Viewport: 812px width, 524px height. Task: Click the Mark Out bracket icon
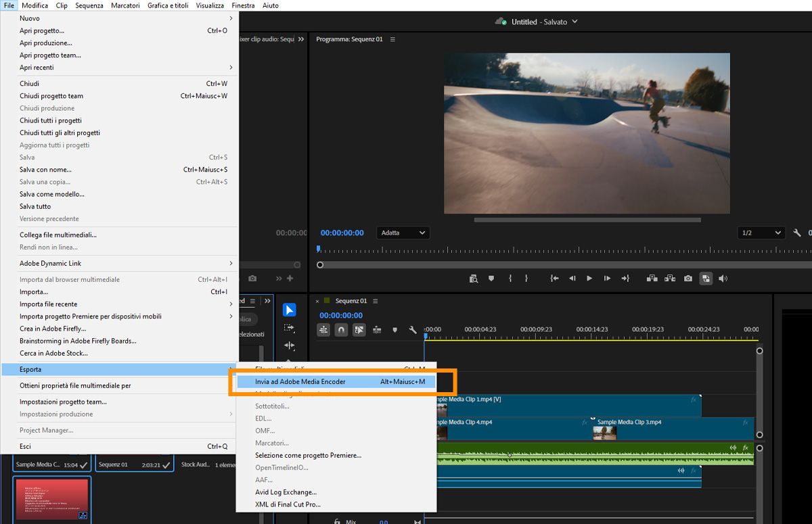click(x=526, y=279)
